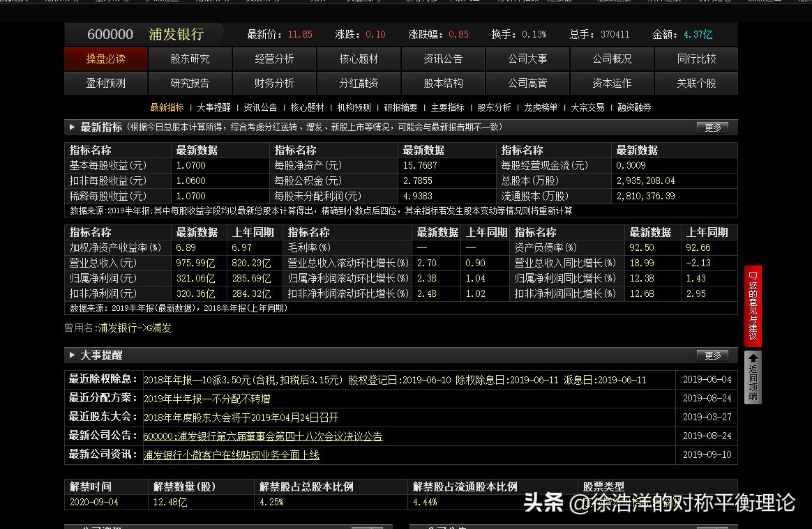Viewport: 812px width, 529px height.
Task: Jump to 最新指标 sub-link
Action: pos(167,107)
